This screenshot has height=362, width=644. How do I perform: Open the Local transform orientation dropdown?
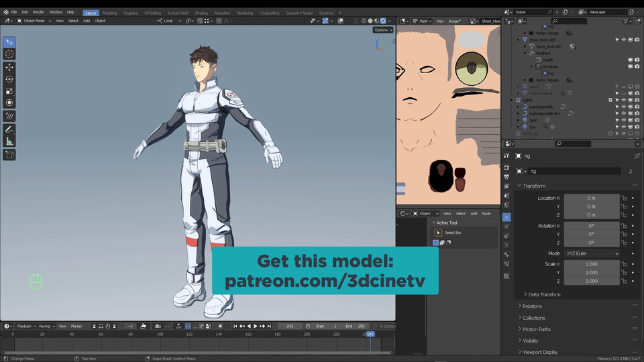tap(169, 21)
